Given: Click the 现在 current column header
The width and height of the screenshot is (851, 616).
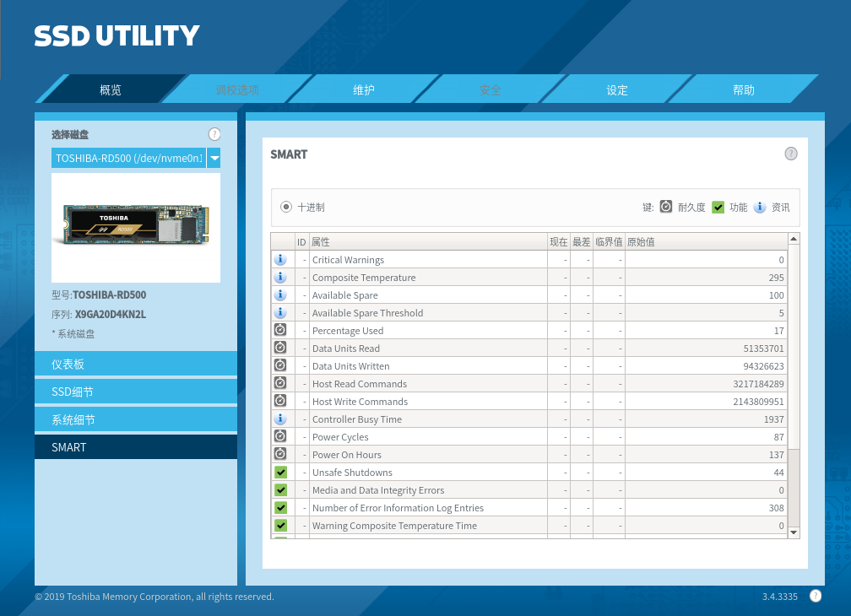Looking at the screenshot, I should [x=559, y=242].
